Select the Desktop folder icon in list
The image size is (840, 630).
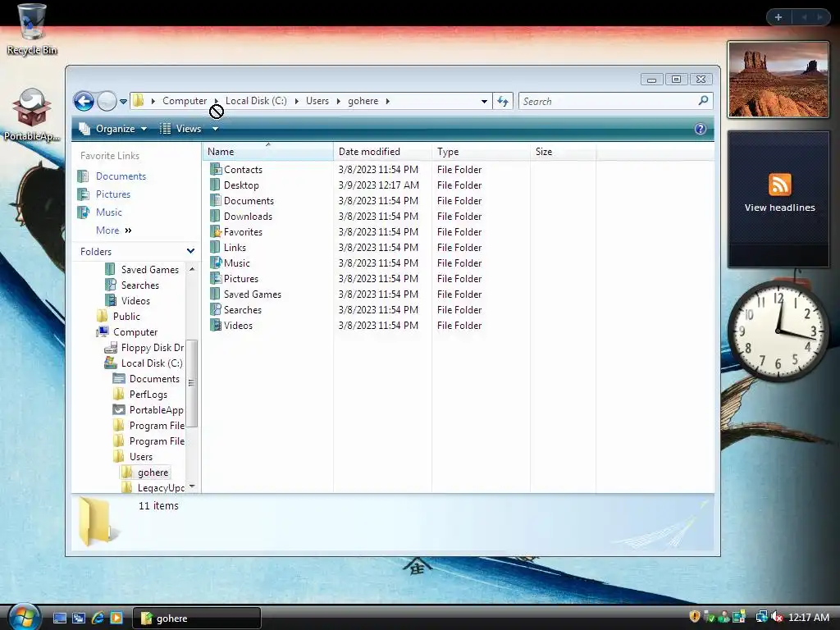216,185
